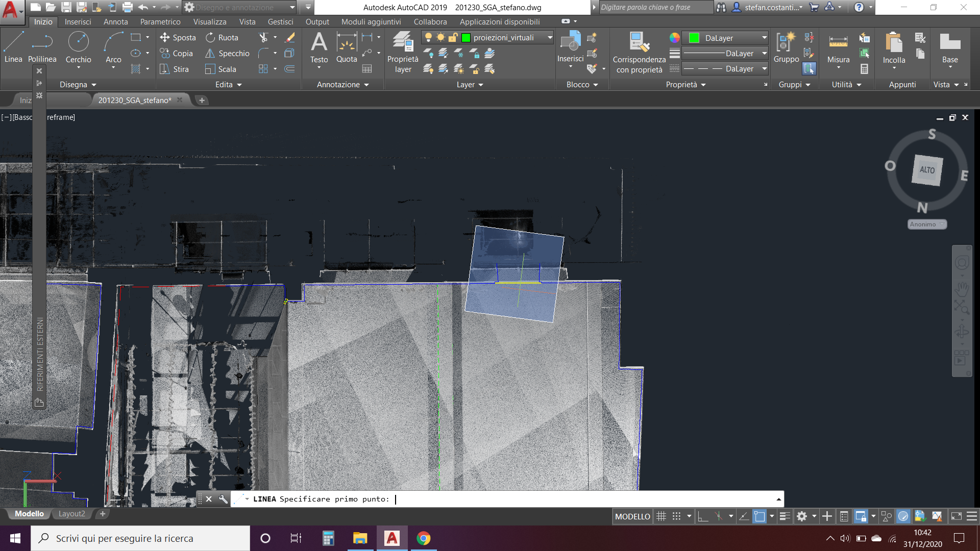Click the green layer color swatch
980x551 pixels.
click(x=466, y=38)
